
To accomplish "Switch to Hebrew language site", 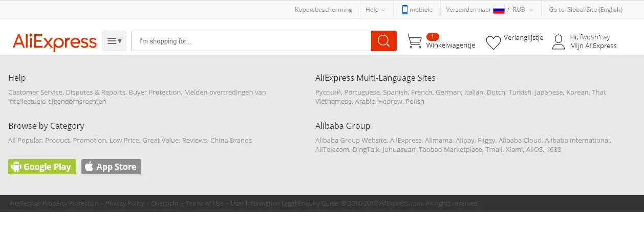I will tap(390, 101).
